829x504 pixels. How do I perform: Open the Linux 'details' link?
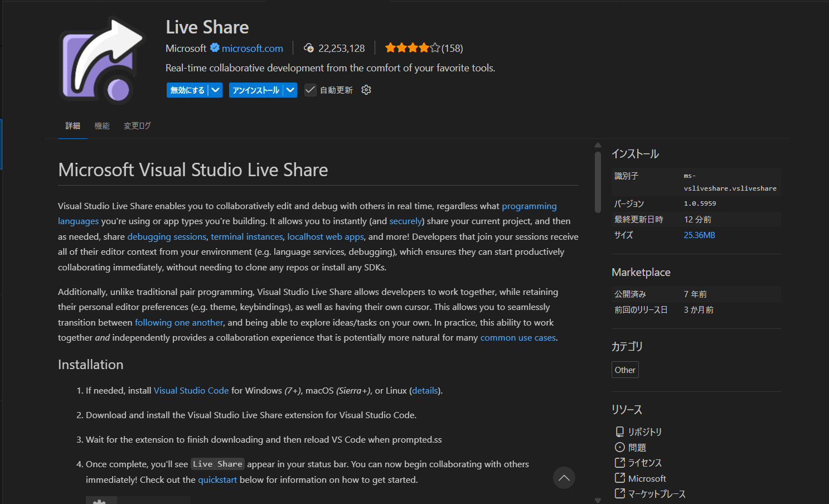[425, 391]
